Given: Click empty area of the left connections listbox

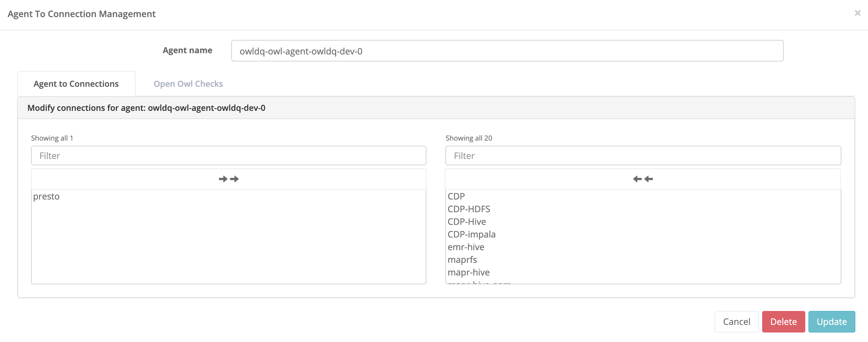Looking at the screenshot, I should coord(228,246).
